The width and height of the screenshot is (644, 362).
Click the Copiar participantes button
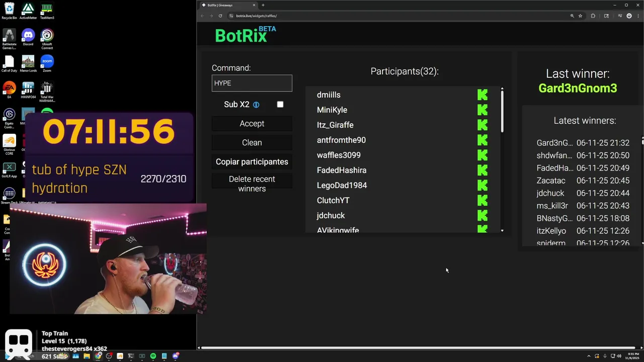[x=252, y=162]
